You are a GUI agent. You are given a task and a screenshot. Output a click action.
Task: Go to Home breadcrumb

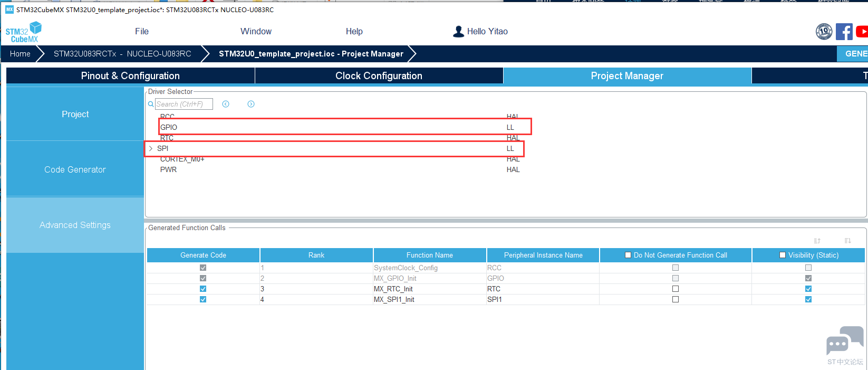pos(20,54)
